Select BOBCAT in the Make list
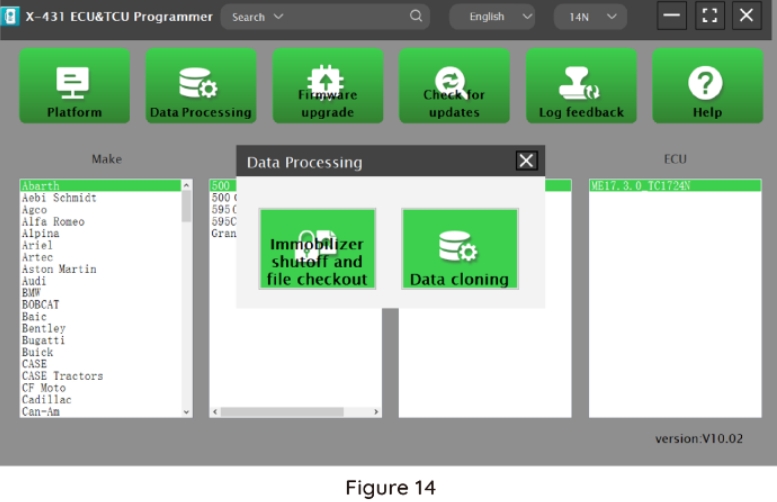777x502 pixels. click(100, 305)
